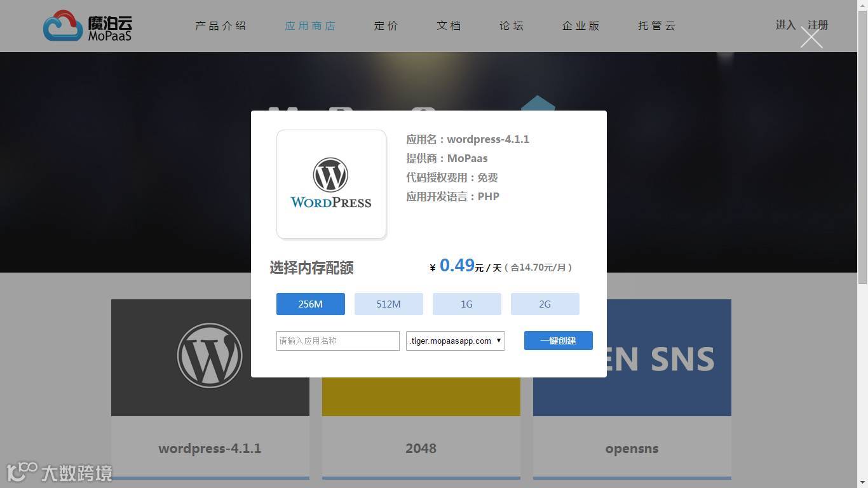Screen dimensions: 868x488
Task: Click the 进入 login link
Action: point(786,25)
